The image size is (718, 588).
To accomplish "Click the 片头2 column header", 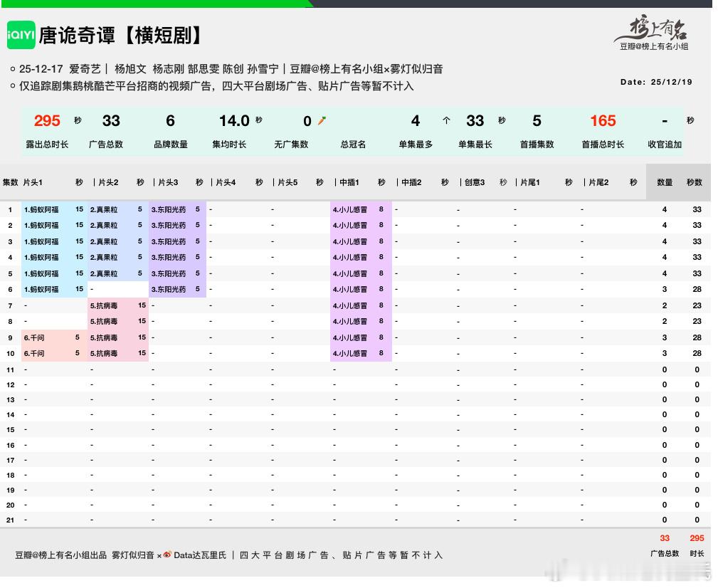I will pos(109,182).
